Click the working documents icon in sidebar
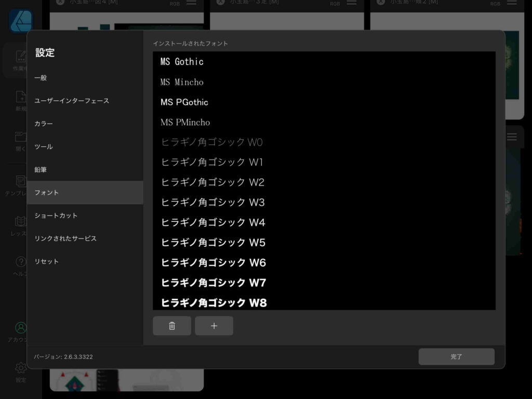Viewport: 532px width, 399px height. click(21, 56)
